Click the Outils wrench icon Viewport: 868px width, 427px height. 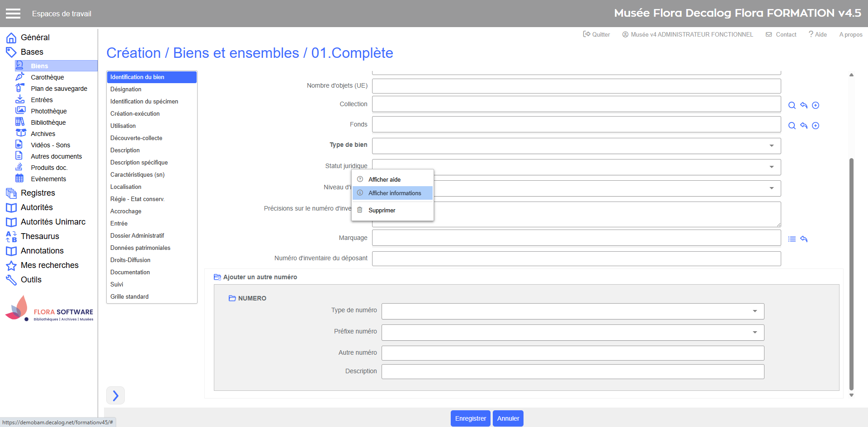(11, 280)
